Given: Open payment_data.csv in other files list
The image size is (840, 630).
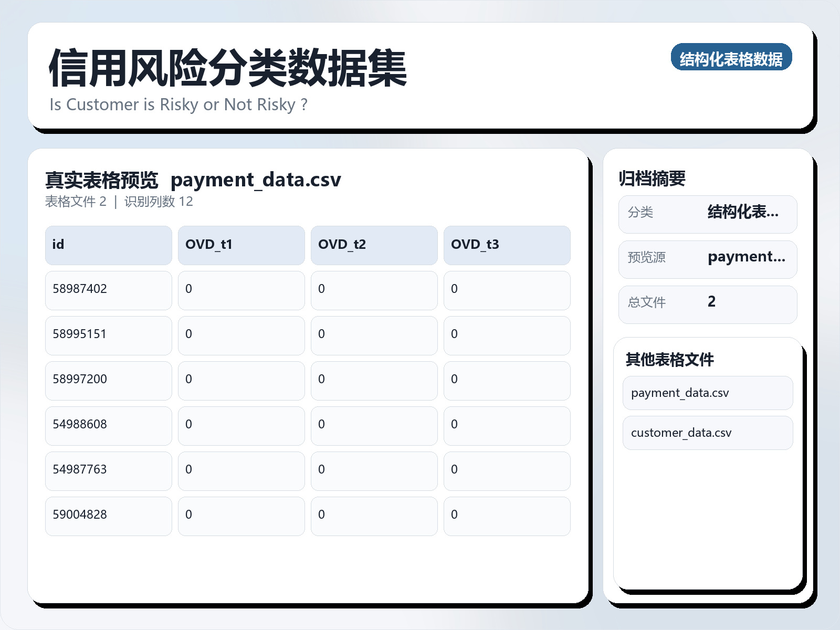Looking at the screenshot, I should coord(707,393).
